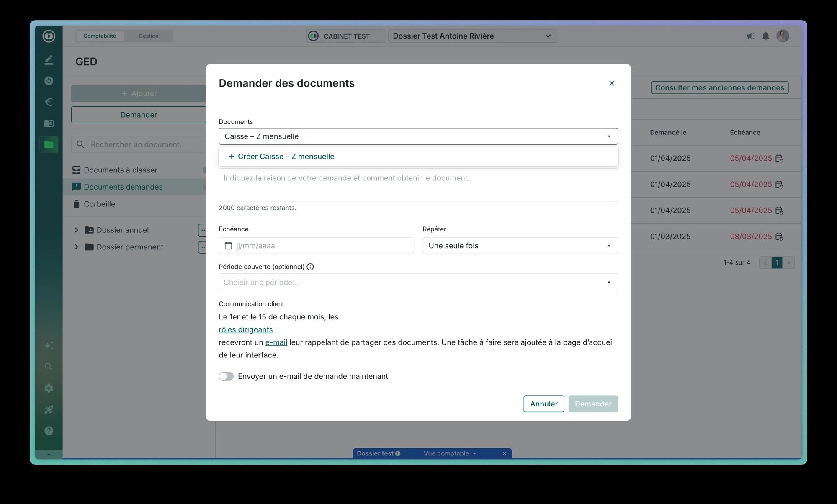Viewport: 837px width, 504px height.
Task: Close the Demander des documents dialog
Action: (611, 83)
